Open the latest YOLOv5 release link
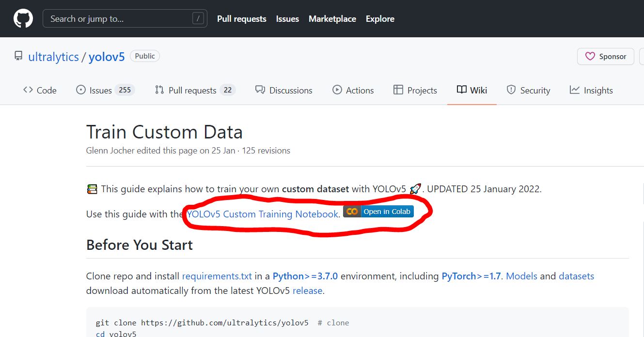Viewport: 644px width, 337px height. tap(307, 290)
